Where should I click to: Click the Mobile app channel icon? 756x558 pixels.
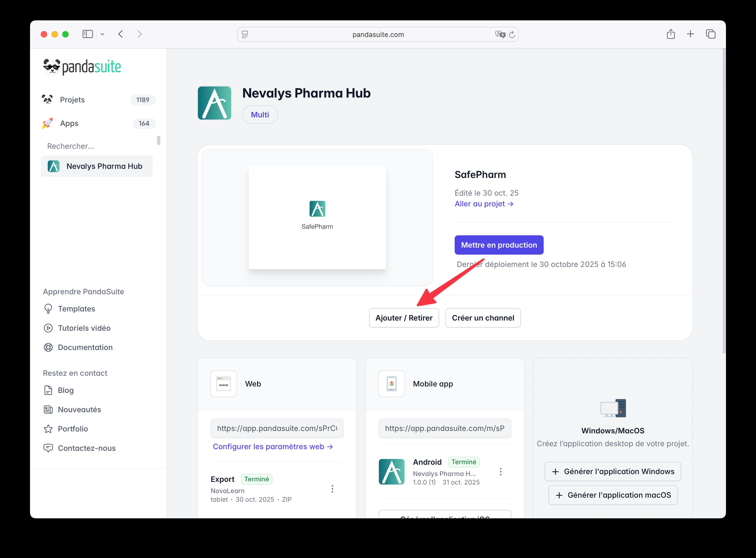(x=391, y=384)
